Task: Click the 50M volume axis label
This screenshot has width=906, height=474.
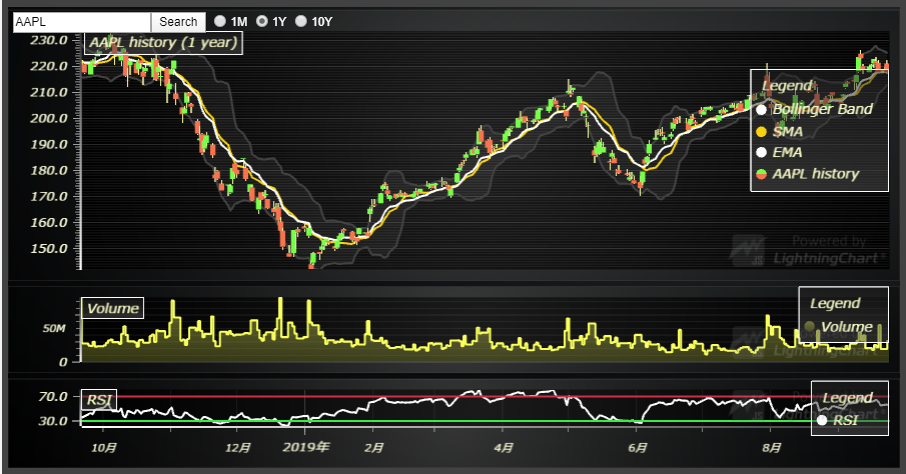Action: click(54, 328)
